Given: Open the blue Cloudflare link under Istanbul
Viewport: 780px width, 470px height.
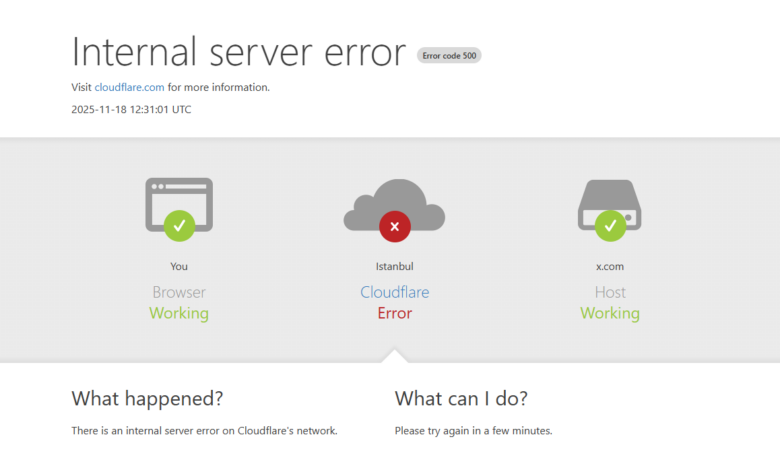Looking at the screenshot, I should (394, 292).
